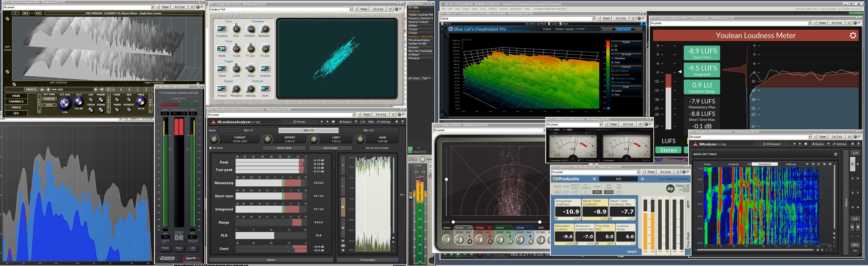The image size is (868, 266).
Task: Open Blue Cat's FreqAnalyst help icon
Action: (x=642, y=24)
